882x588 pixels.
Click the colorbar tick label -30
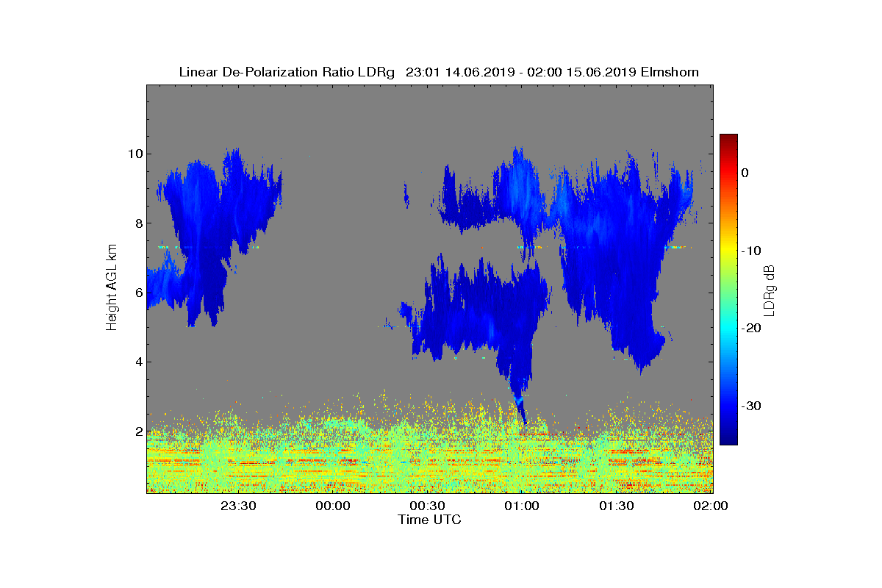[750, 406]
